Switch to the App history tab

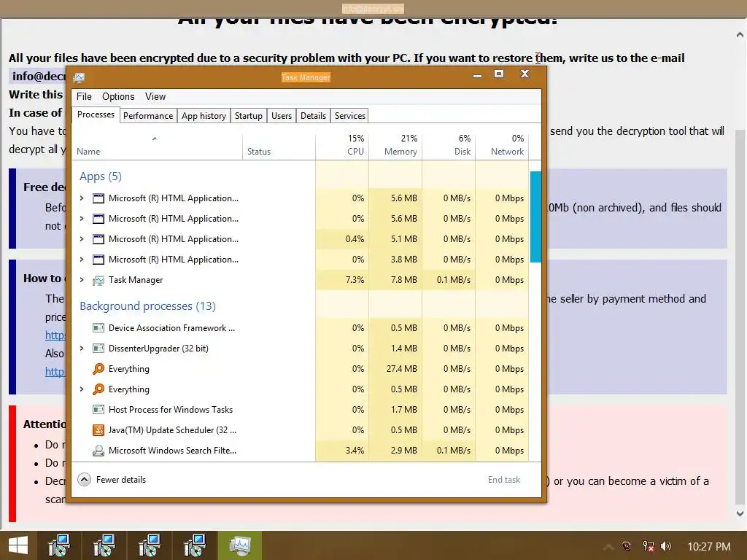(204, 116)
